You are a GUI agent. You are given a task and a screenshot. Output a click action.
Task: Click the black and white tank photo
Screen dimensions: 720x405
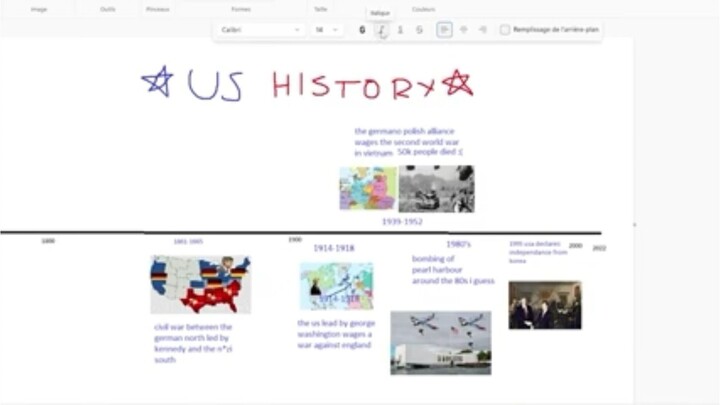click(x=436, y=188)
